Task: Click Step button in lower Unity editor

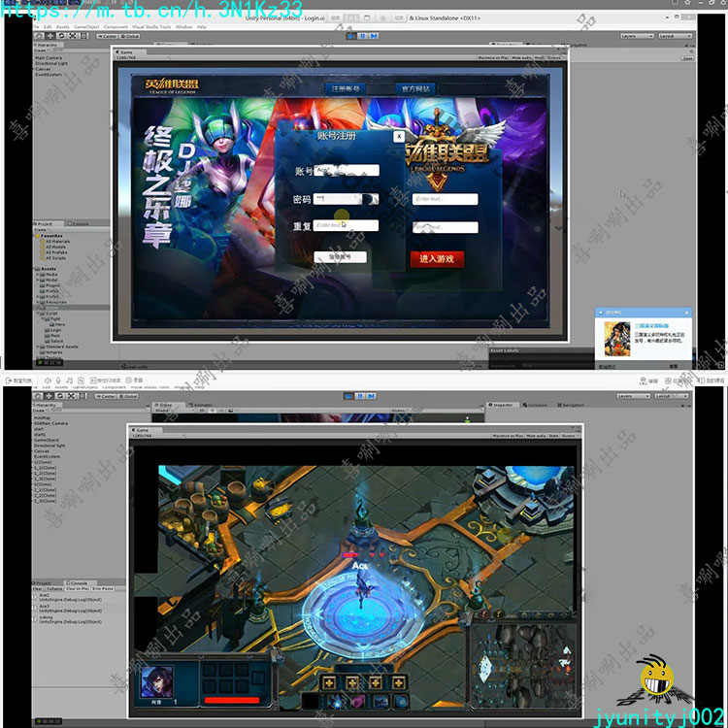Action: (372, 396)
